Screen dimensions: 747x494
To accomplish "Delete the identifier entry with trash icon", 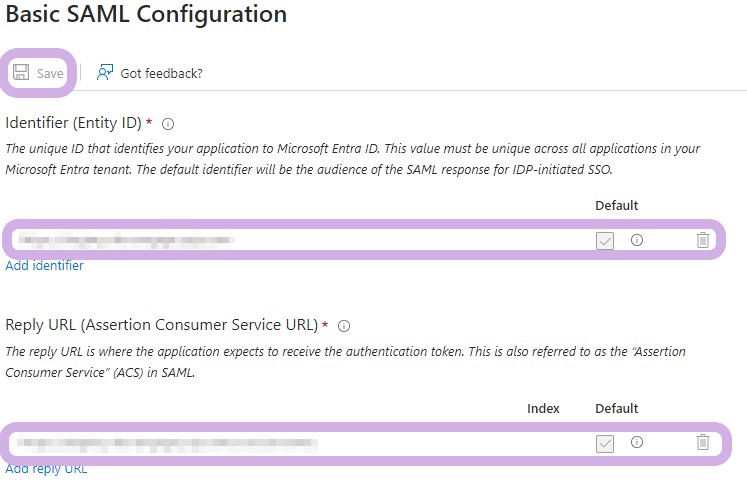I will pyautogui.click(x=703, y=240).
